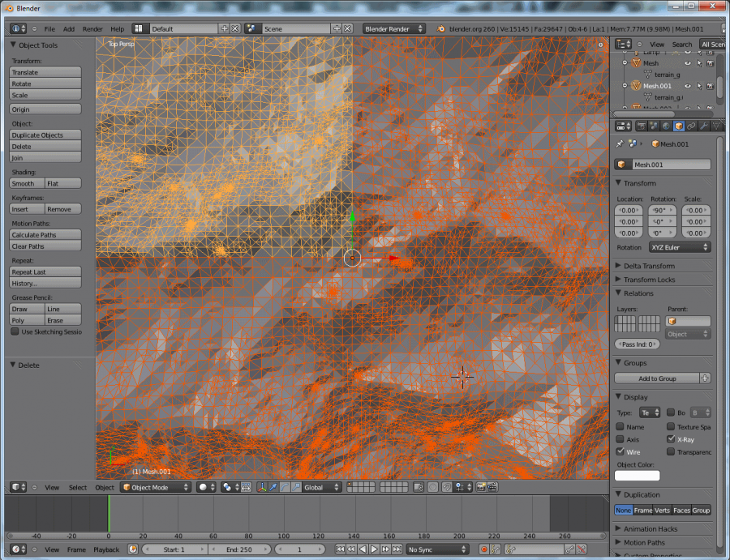
Task: Click the Duplicate Objects button
Action: [x=45, y=135]
